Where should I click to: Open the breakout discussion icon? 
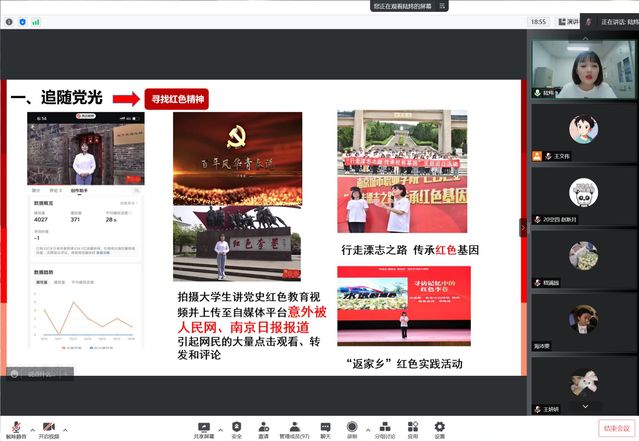[x=385, y=425]
